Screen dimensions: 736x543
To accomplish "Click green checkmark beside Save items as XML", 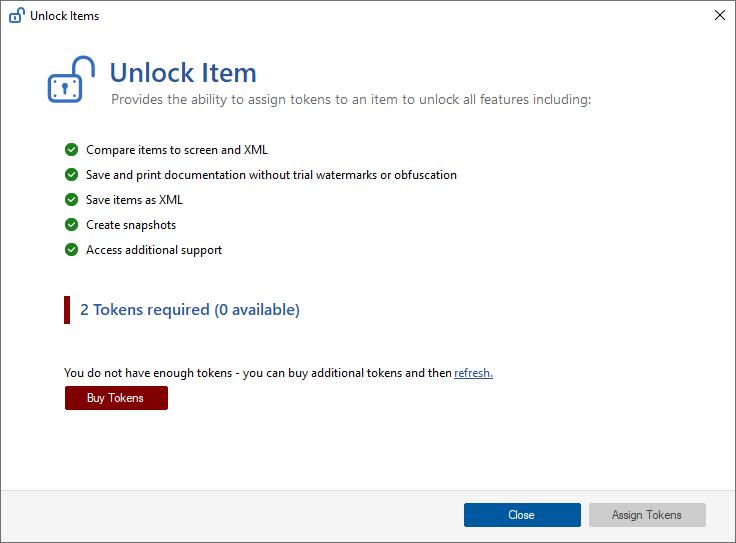I will (x=71, y=199).
